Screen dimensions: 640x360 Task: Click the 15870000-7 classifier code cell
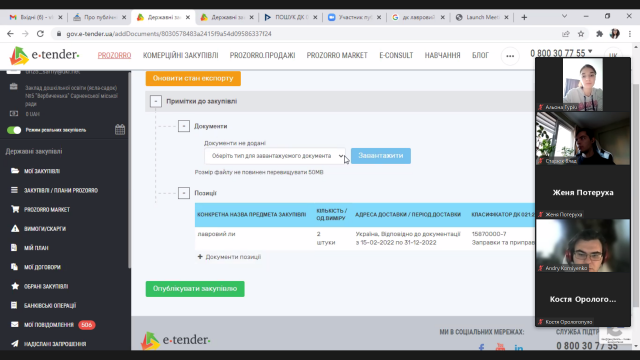[x=489, y=234]
